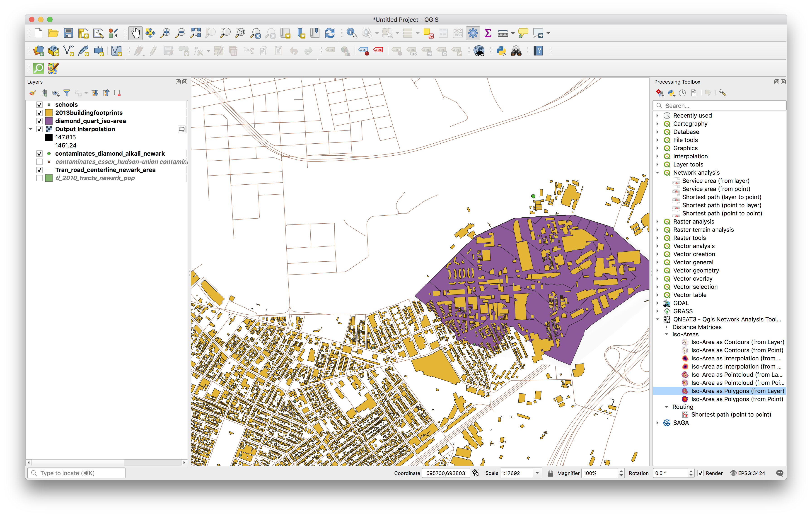Open Service area (from layer) algorithm
Screen dimensions: 812x516
pos(715,181)
